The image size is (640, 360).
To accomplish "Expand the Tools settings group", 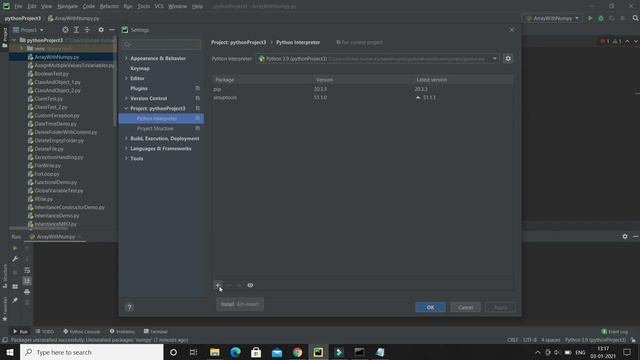I will coord(126,158).
